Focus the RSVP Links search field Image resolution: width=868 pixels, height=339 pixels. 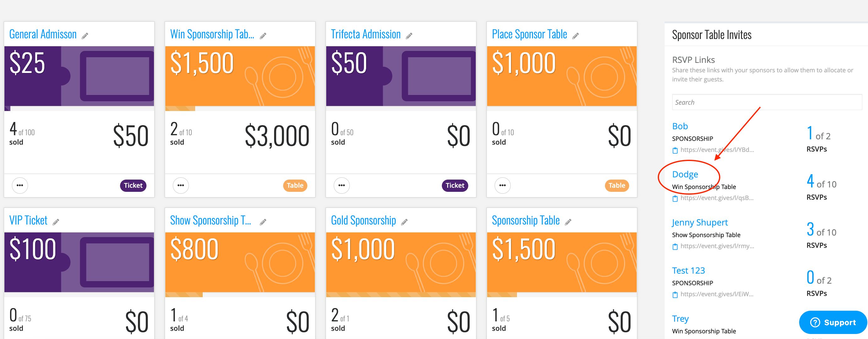(x=767, y=102)
